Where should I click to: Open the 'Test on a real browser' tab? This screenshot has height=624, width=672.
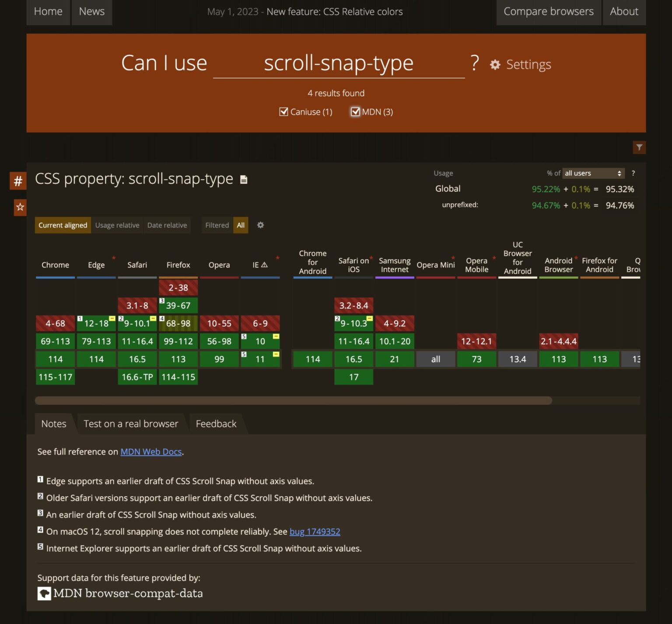click(131, 424)
